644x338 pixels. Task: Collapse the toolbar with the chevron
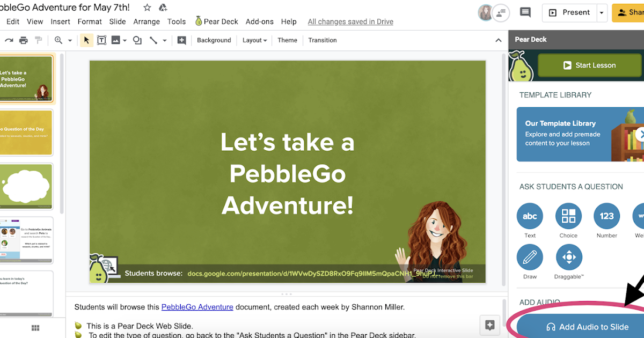click(x=498, y=40)
